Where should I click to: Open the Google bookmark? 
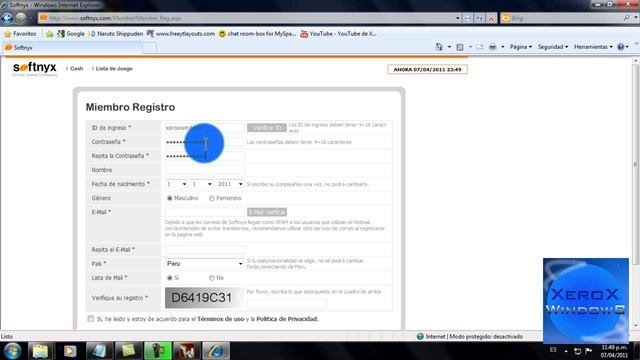point(71,34)
